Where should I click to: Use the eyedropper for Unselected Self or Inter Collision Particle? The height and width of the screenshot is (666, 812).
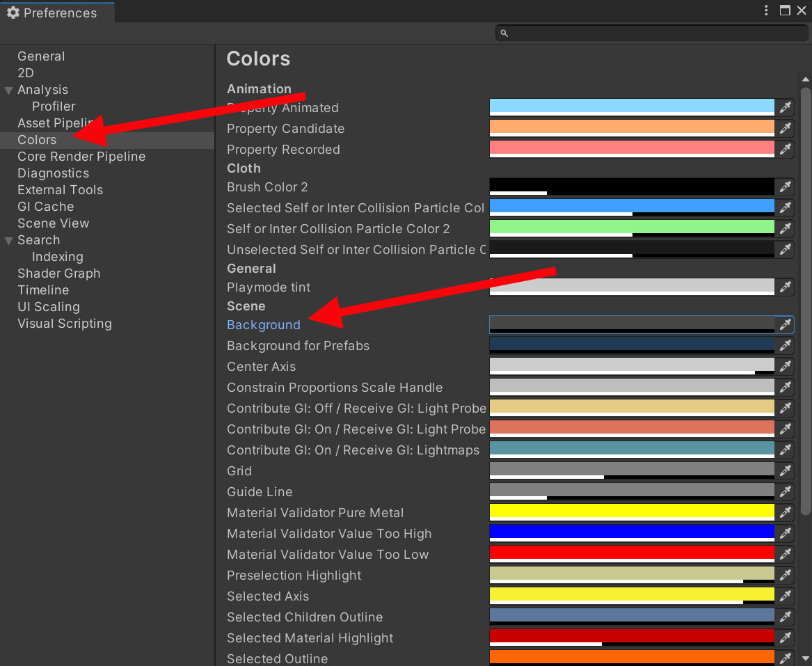[785, 249]
